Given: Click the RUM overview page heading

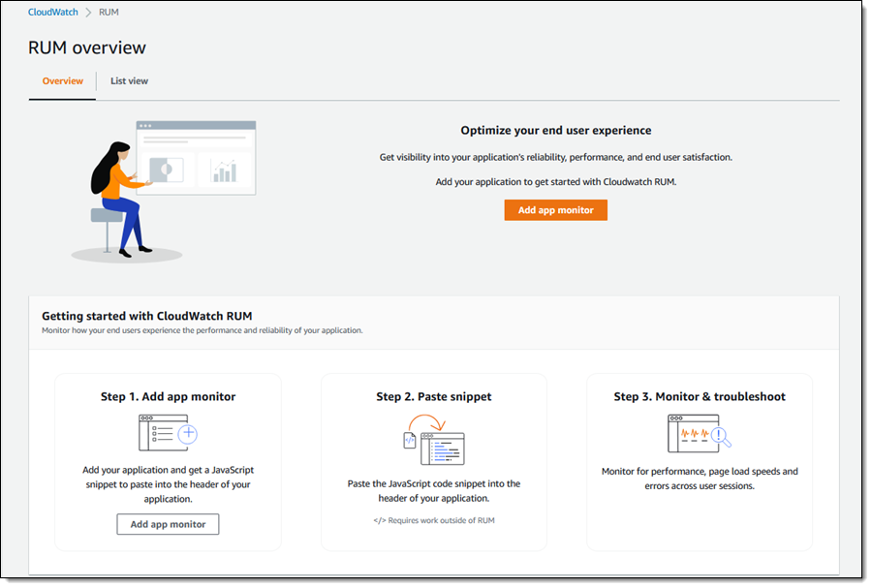Looking at the screenshot, I should pos(87,47).
